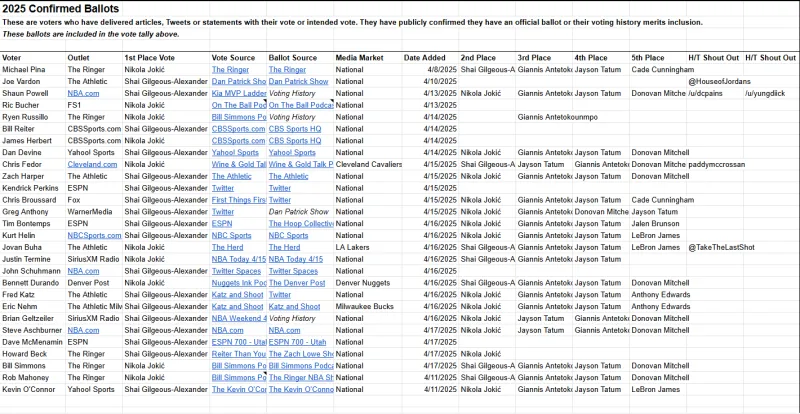Open Bill Simmons Podcast ballot source for Bill Simmons
Image resolution: width=800 pixels, height=414 pixels.
(x=301, y=366)
